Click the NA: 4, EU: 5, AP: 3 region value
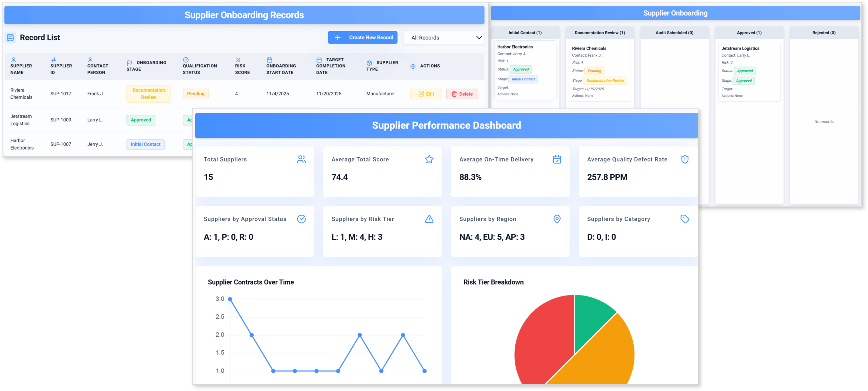The image size is (868, 391). 492,237
